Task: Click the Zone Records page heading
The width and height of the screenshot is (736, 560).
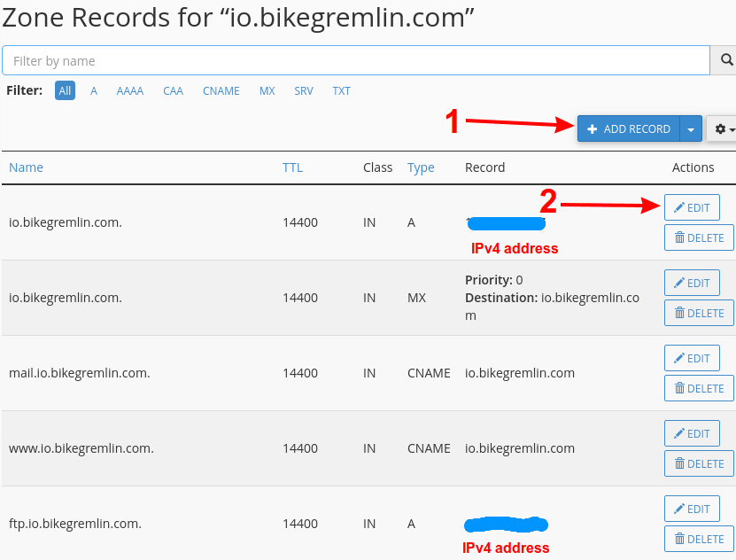Action: (x=238, y=18)
